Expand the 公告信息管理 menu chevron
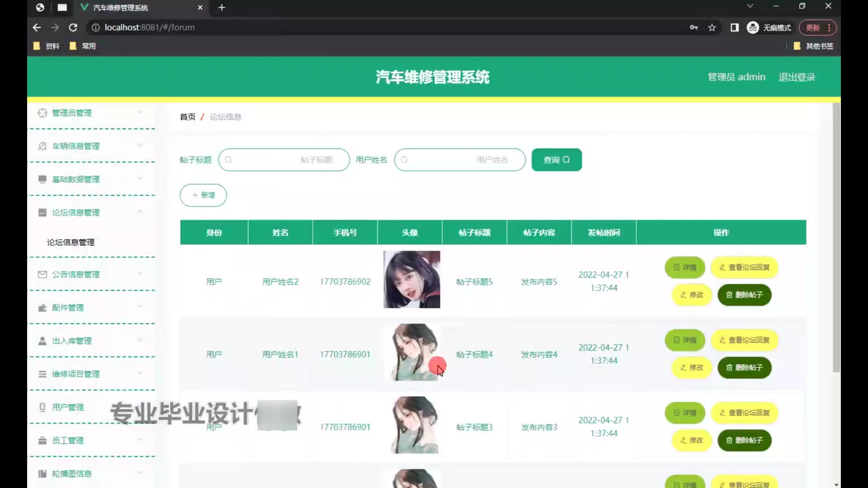This screenshot has height=488, width=868. click(x=140, y=273)
